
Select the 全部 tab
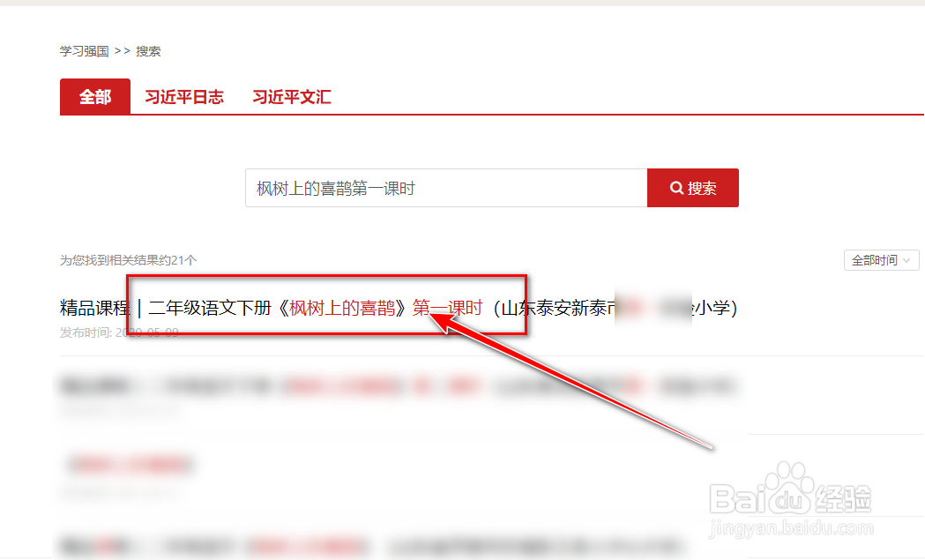[95, 96]
